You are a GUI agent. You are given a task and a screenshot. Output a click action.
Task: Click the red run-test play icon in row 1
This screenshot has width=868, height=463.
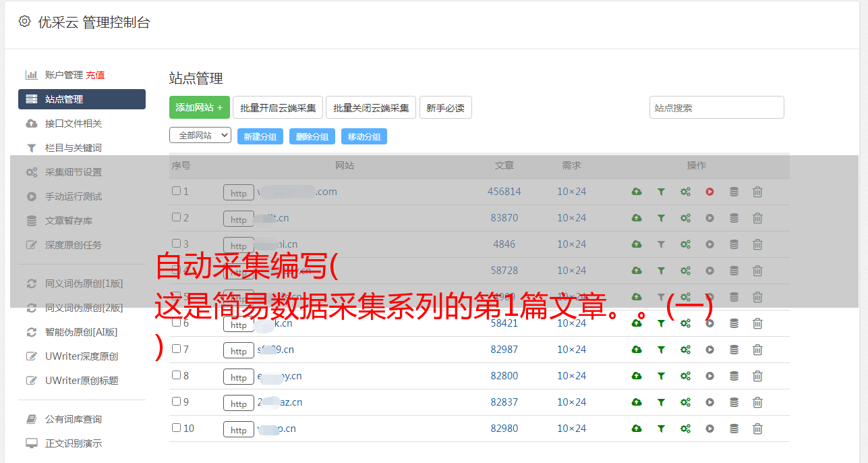[710, 192]
